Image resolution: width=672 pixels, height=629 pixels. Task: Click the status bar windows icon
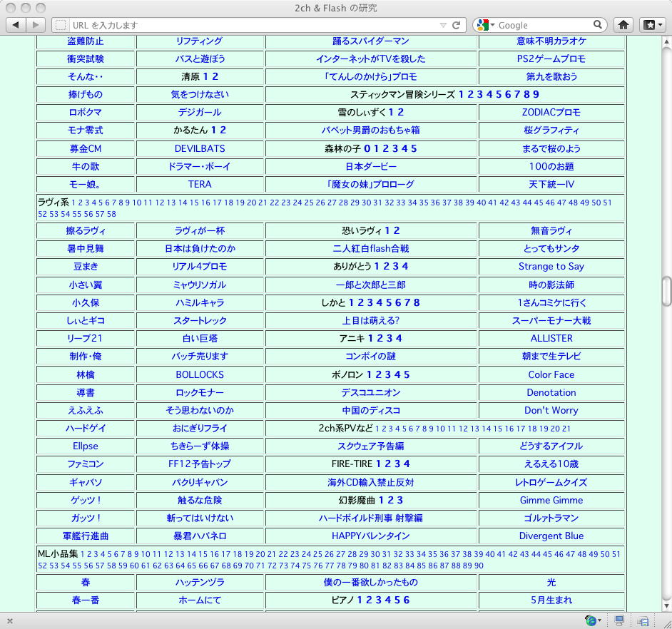click(643, 620)
